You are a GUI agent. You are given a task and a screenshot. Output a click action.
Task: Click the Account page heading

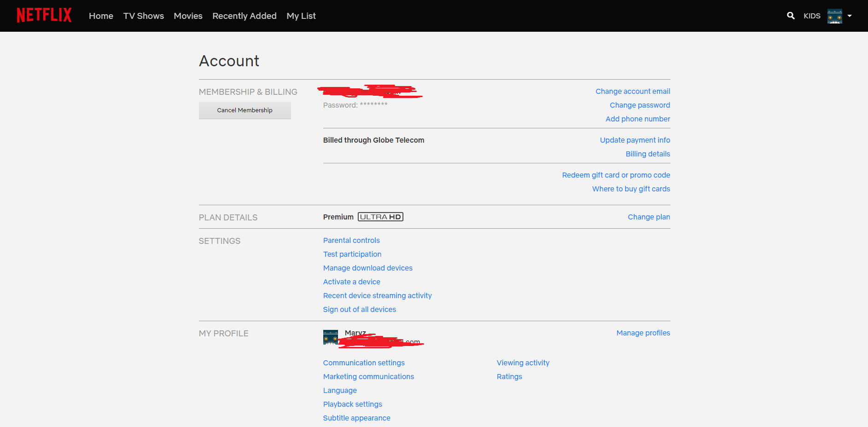click(229, 61)
